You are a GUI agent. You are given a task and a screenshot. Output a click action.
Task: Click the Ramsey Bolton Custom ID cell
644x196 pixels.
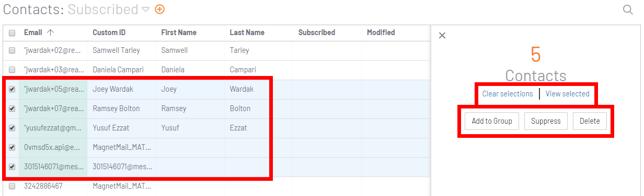[121, 108]
